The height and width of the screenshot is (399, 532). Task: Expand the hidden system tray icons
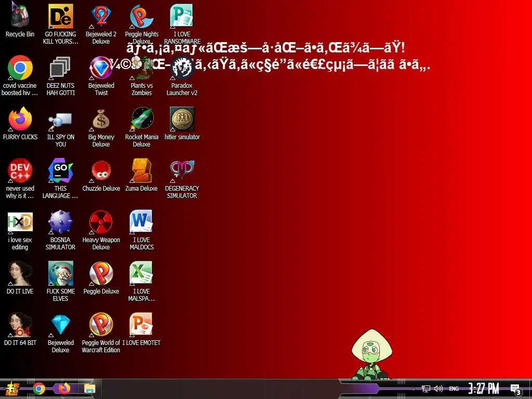413,389
